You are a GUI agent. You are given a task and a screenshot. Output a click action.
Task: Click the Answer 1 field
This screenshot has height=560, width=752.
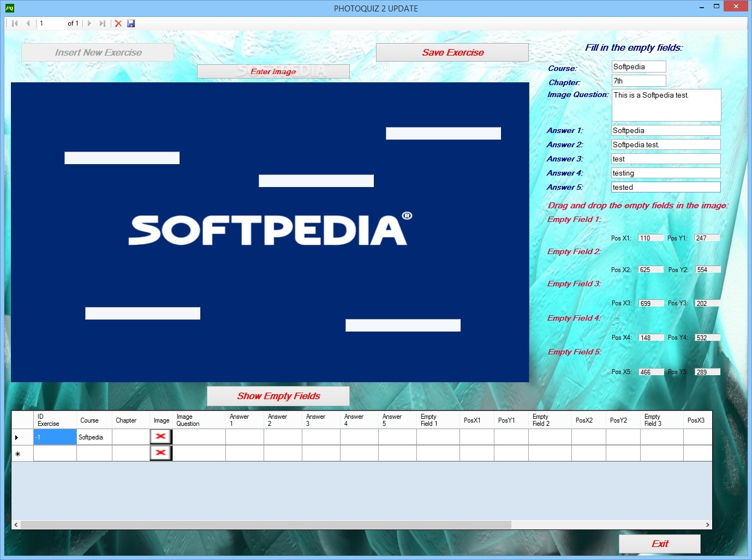click(x=666, y=130)
